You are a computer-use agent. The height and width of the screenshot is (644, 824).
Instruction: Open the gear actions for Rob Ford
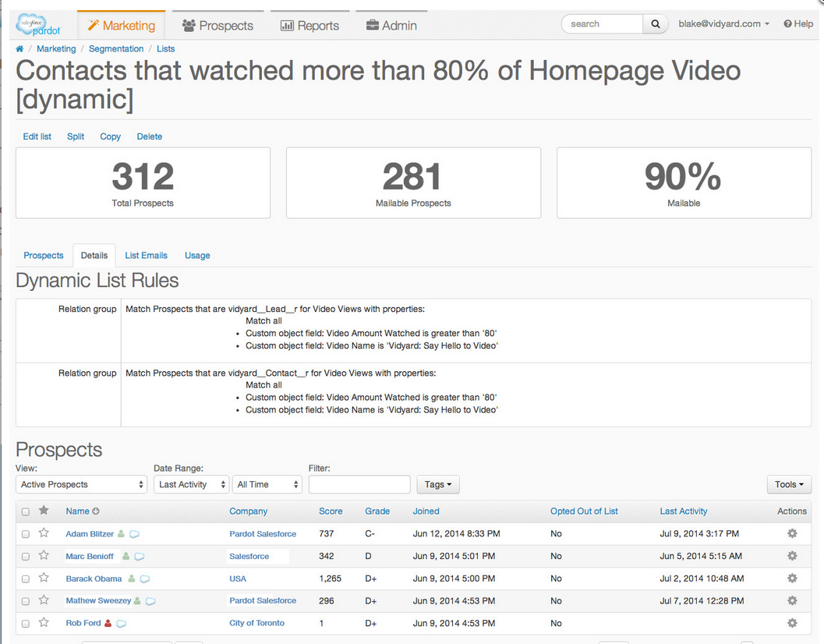pyautogui.click(x=792, y=623)
